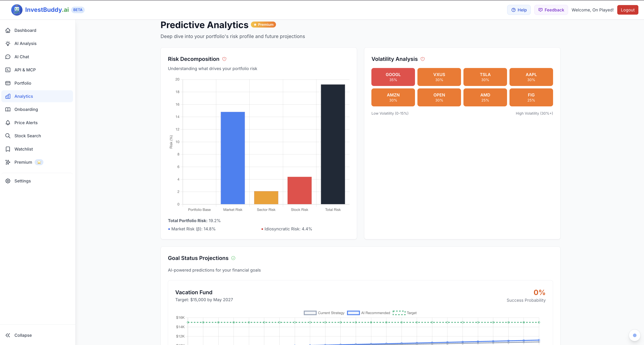Switch to the Analytics section
The width and height of the screenshot is (644, 345).
(24, 96)
